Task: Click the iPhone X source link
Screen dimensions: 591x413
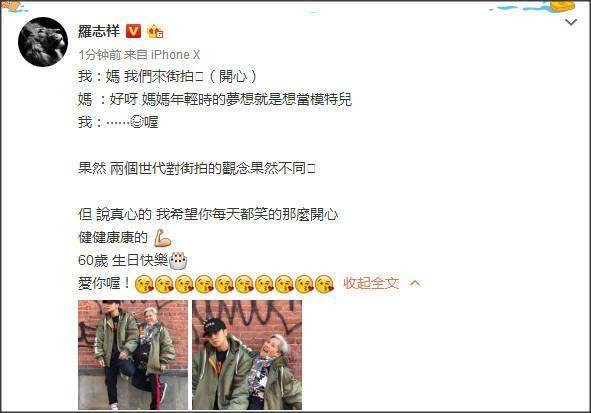Action: tap(175, 55)
